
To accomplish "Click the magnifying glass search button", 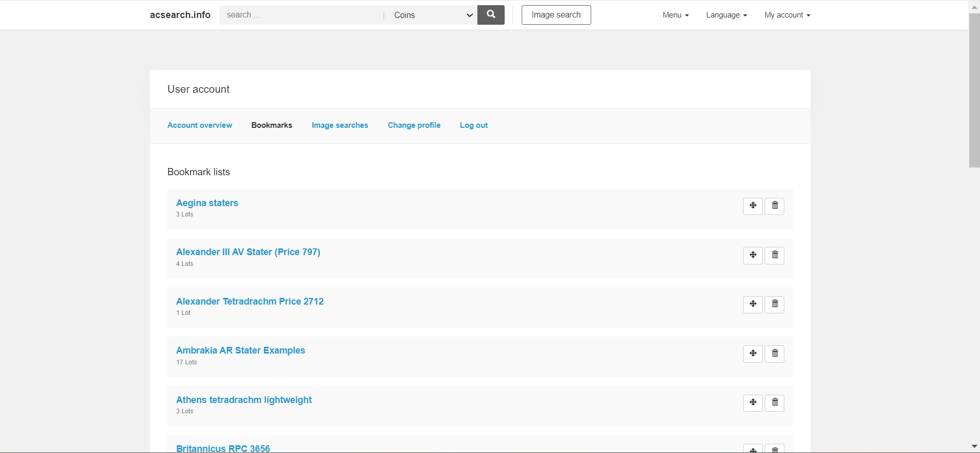I will coord(491,15).
